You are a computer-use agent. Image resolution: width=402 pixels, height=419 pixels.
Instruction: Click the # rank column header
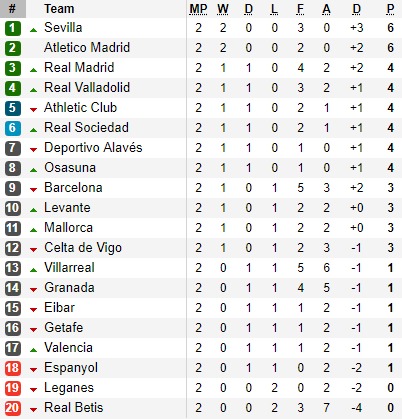pyautogui.click(x=13, y=9)
